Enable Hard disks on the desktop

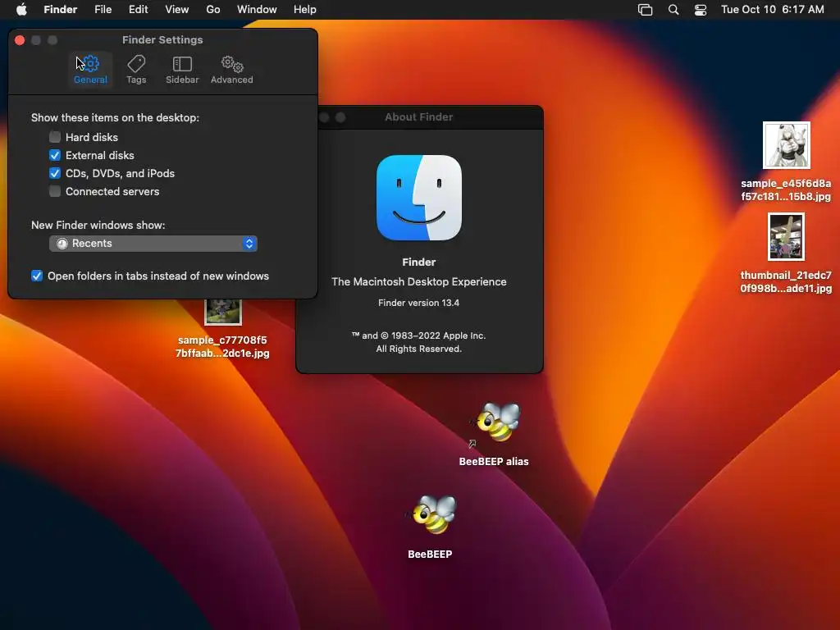point(55,137)
